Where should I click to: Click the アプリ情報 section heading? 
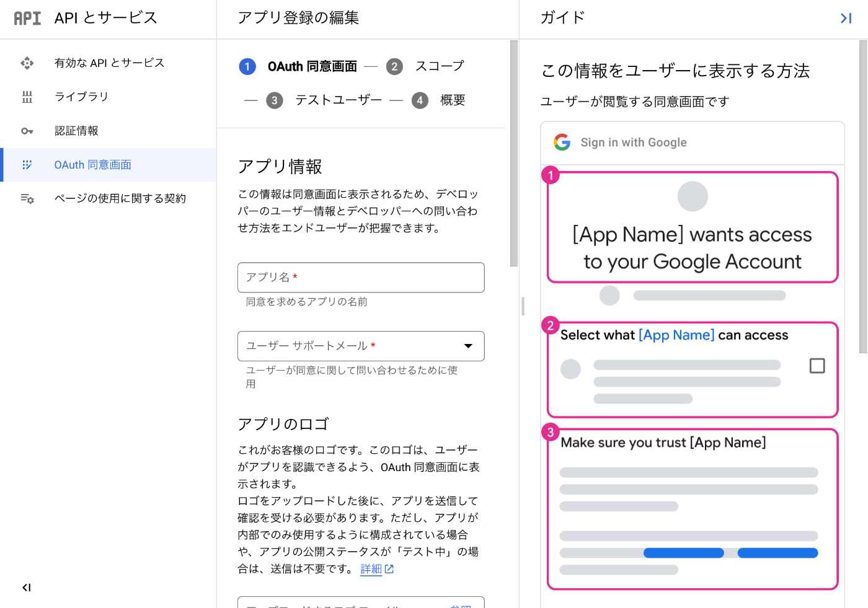click(x=280, y=167)
